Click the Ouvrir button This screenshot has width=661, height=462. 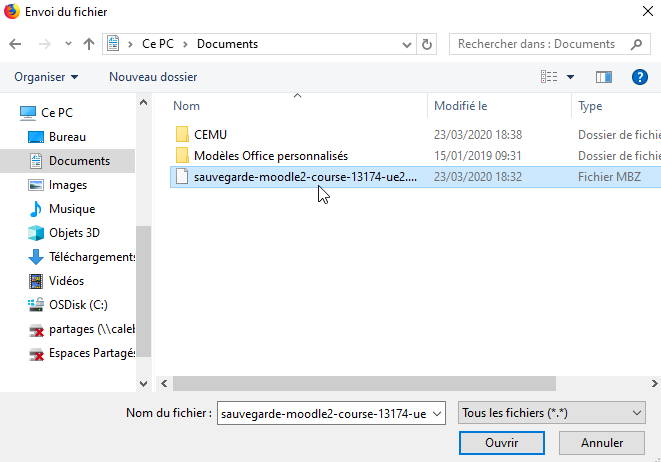point(501,442)
